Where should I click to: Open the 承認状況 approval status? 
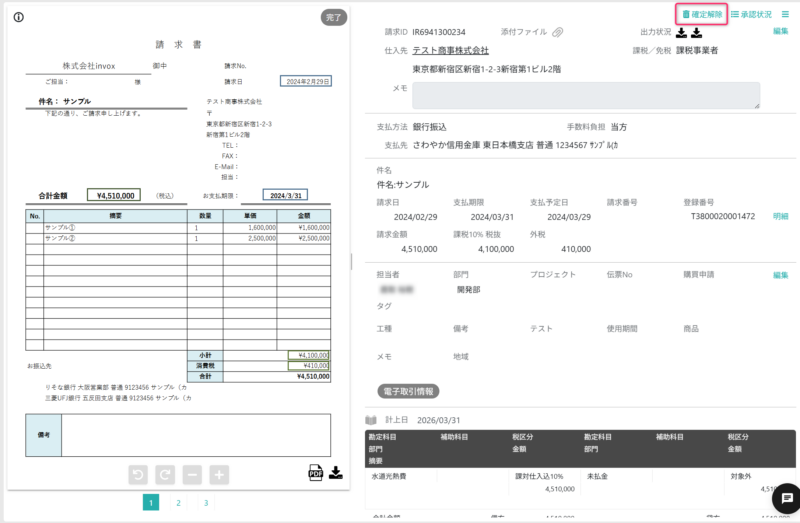(x=751, y=14)
